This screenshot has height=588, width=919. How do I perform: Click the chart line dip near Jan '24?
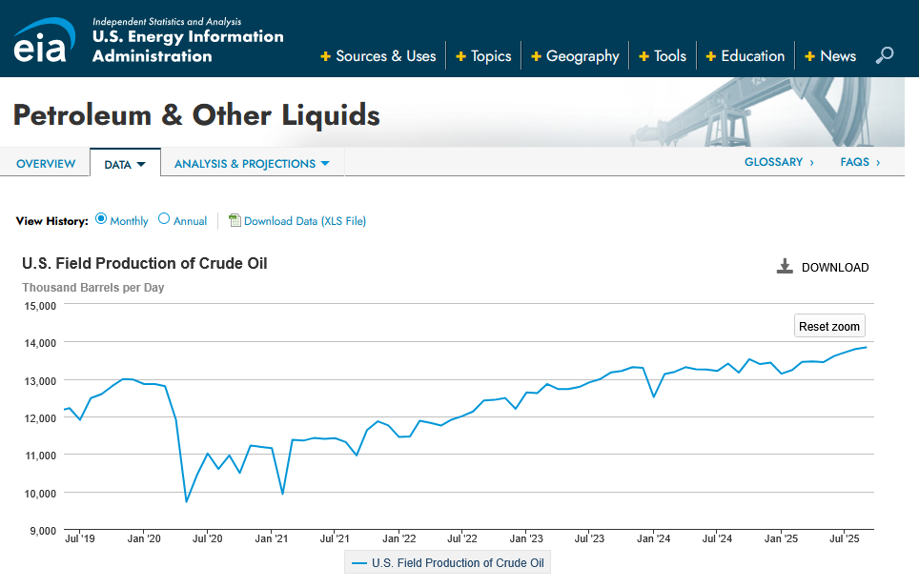(653, 396)
